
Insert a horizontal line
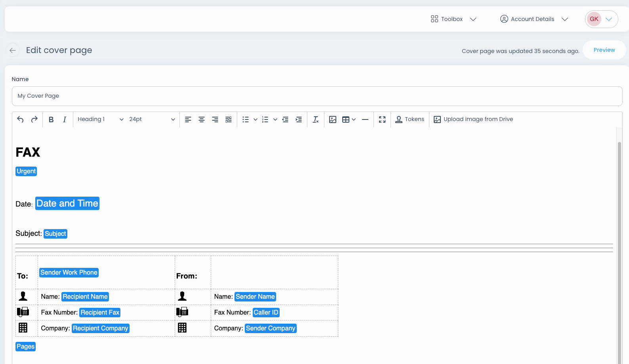point(365,119)
